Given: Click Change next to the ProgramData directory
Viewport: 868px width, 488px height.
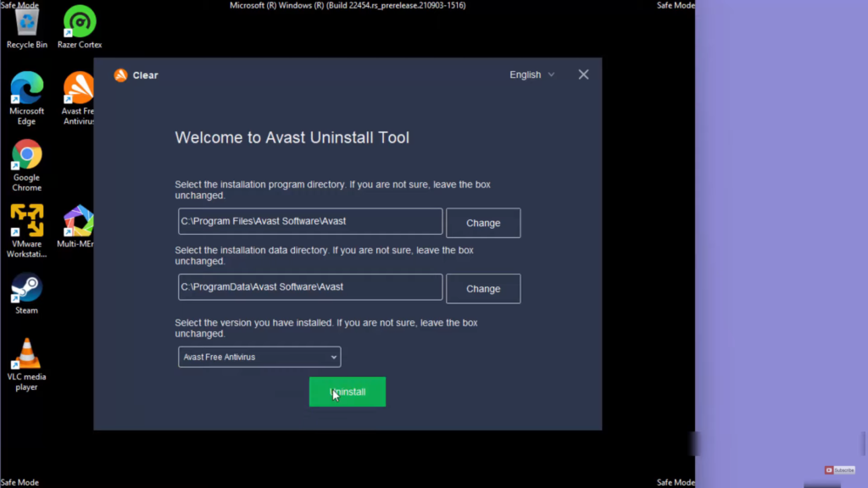Looking at the screenshot, I should click(483, 289).
